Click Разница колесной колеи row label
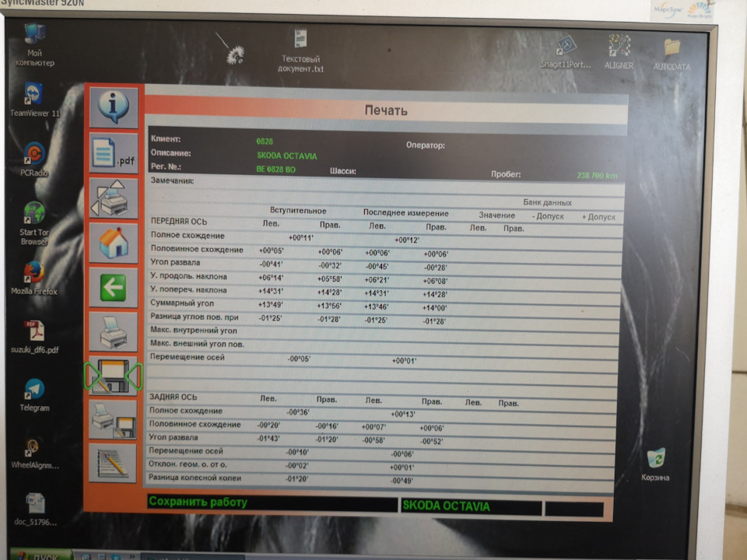This screenshot has width=747, height=560. tap(195, 478)
